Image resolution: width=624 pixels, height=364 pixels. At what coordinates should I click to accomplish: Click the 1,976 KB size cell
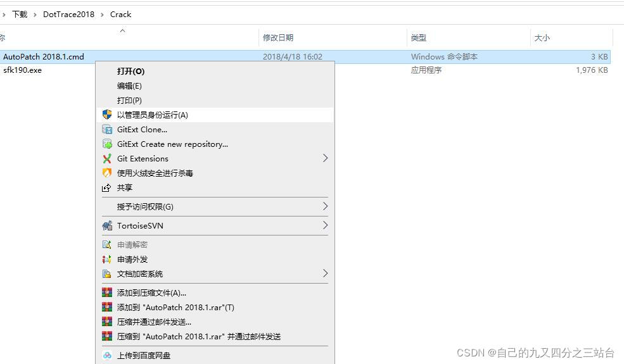tap(592, 70)
